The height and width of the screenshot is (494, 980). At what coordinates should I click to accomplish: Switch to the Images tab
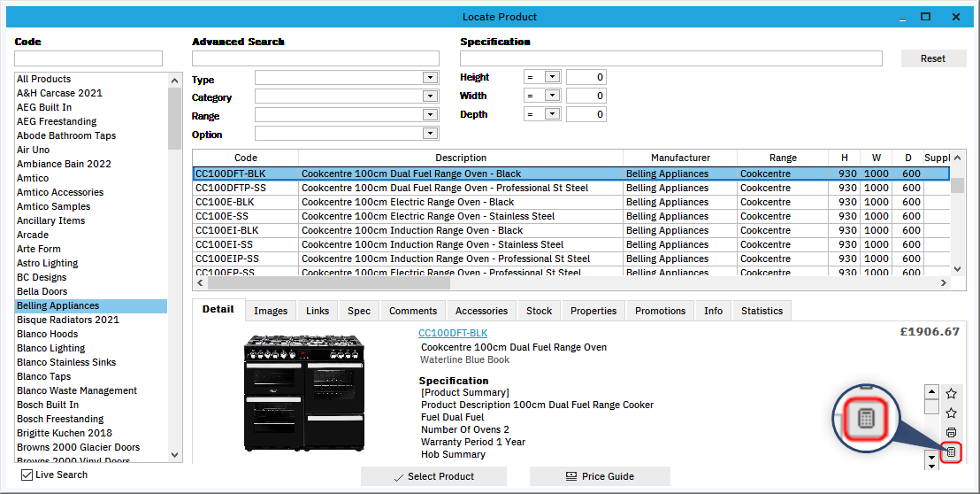(x=271, y=311)
